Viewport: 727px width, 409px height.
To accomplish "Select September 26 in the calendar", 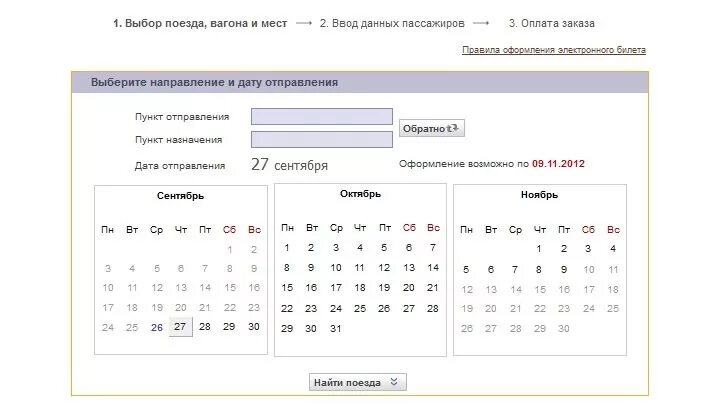I will coord(157,327).
